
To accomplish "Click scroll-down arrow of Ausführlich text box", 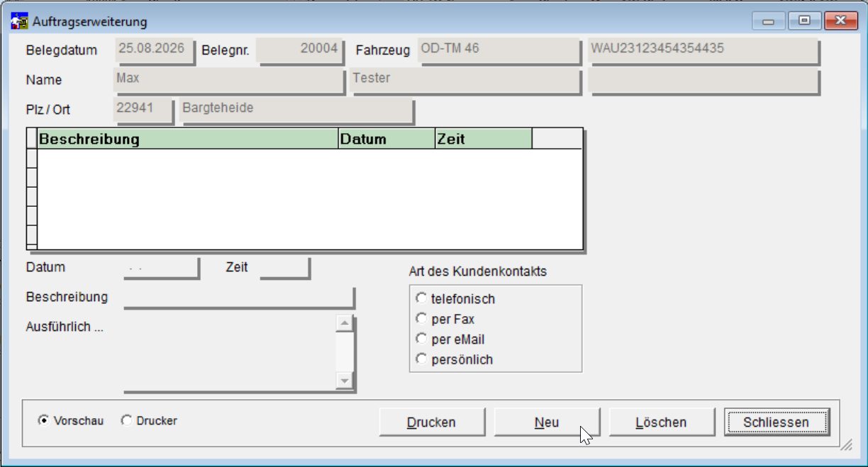I will click(345, 381).
